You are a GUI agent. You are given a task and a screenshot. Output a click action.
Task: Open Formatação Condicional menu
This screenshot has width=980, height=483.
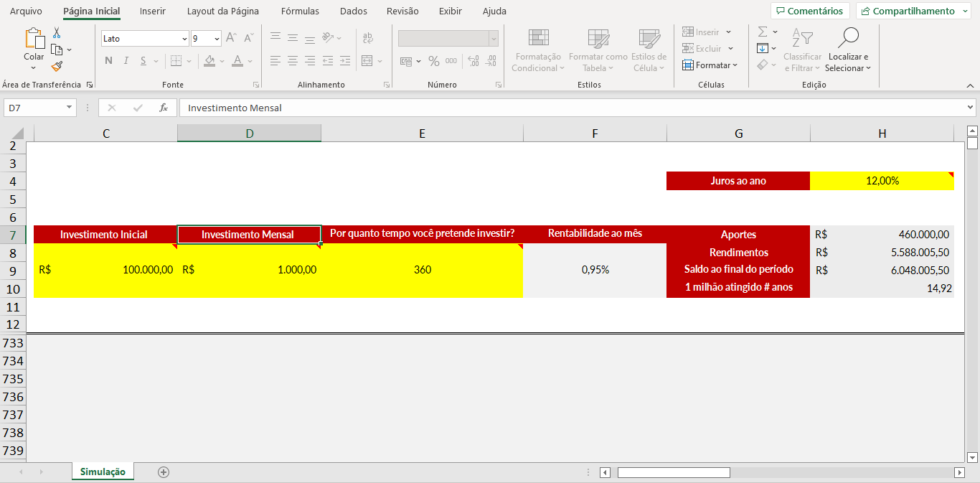pyautogui.click(x=538, y=50)
